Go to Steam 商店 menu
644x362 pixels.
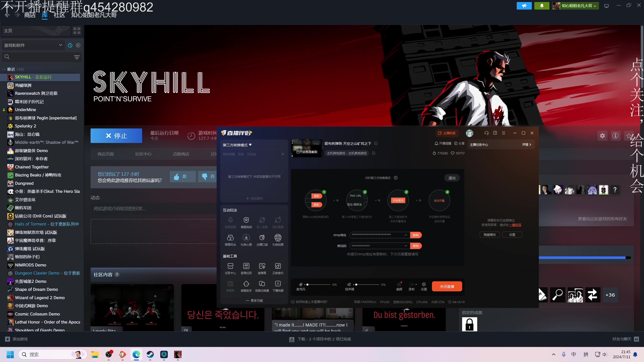click(x=30, y=15)
